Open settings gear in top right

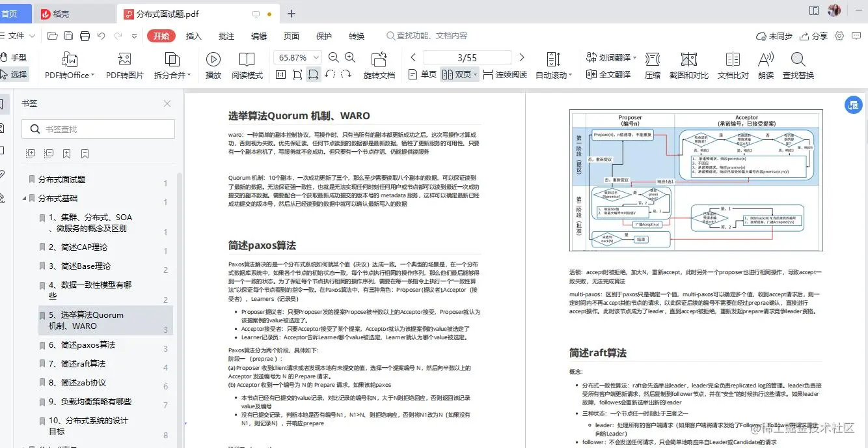(839, 36)
